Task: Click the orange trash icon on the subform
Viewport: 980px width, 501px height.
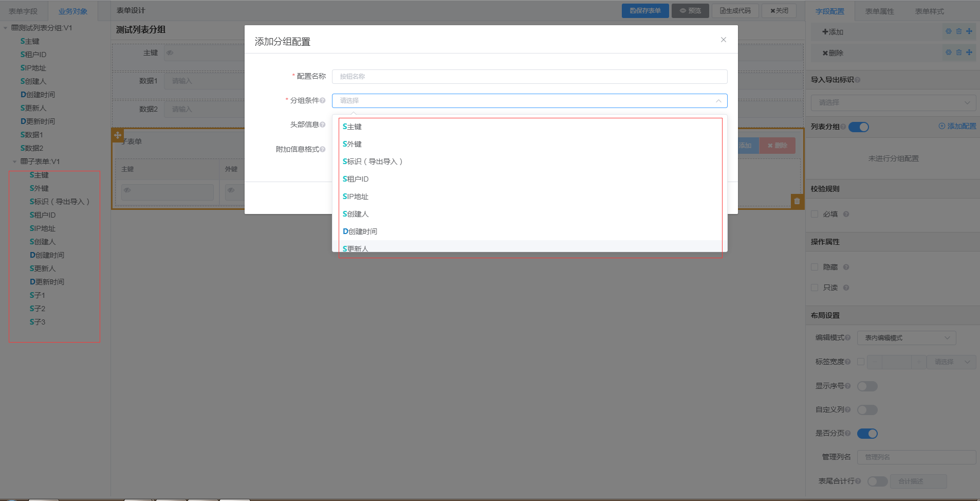Action: pyautogui.click(x=797, y=201)
